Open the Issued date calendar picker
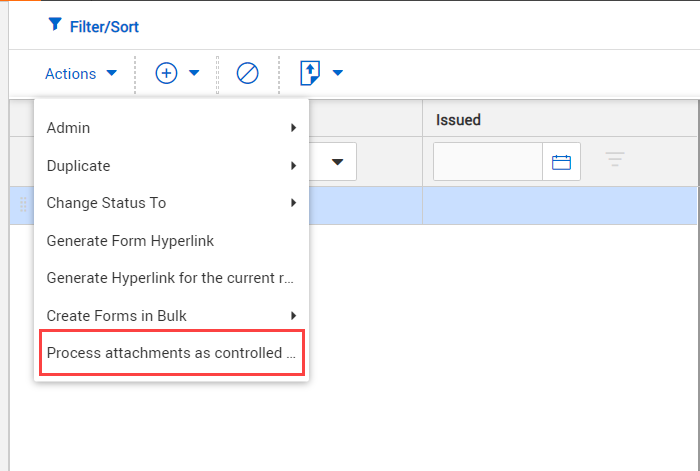Screen dimensions: 700x471 561,161
